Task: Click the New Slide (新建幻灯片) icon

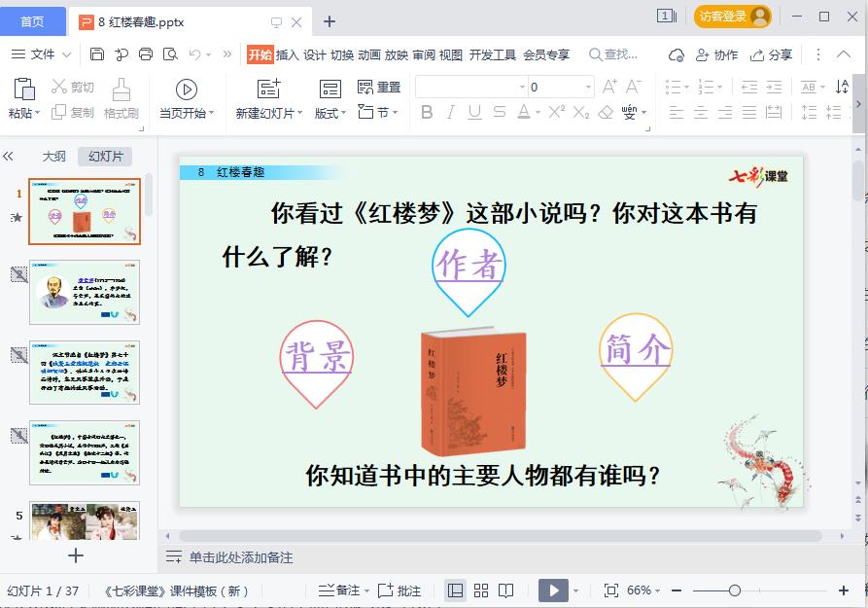Action: tap(269, 89)
